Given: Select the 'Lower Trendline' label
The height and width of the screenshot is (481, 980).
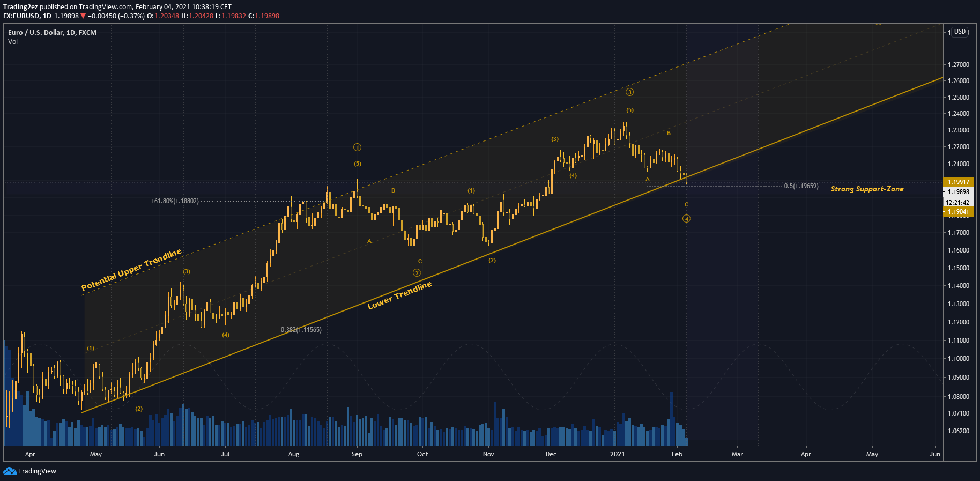Looking at the screenshot, I should tap(399, 295).
